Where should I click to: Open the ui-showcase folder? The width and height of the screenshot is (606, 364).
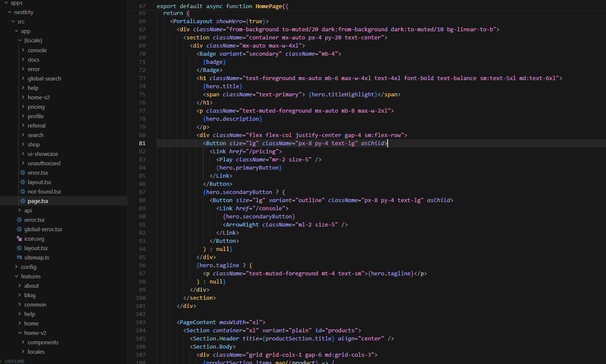[43, 154]
